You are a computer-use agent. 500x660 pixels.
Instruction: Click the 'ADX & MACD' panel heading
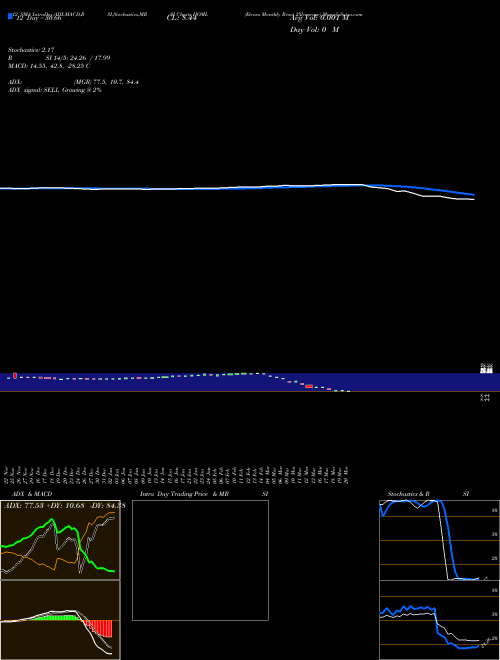pos(32,494)
